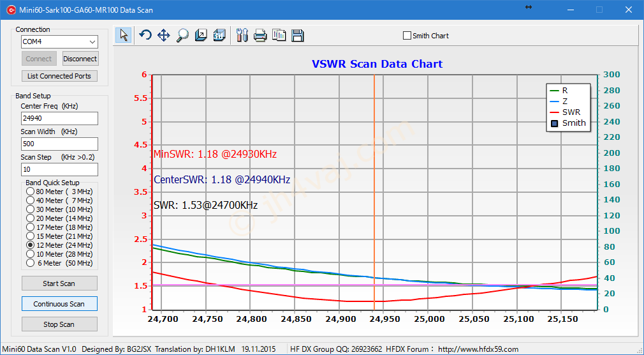Viewport: 644px width, 355px height.
Task: Click the Disconnect button
Action: [x=80, y=59]
